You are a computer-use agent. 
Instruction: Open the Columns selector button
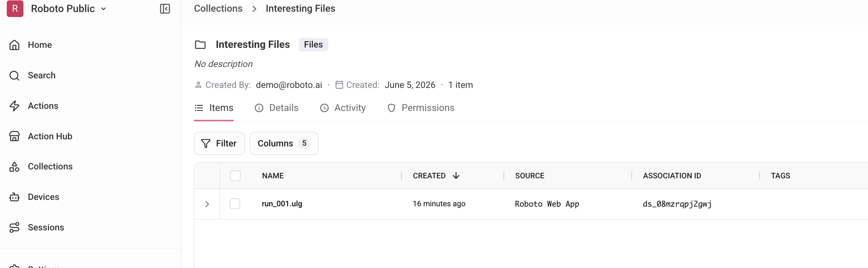coord(284,144)
